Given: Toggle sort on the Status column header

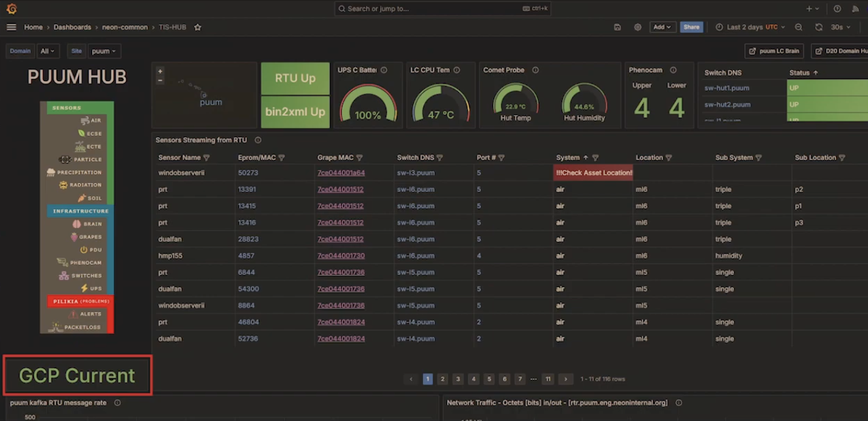Looking at the screenshot, I should click(803, 73).
